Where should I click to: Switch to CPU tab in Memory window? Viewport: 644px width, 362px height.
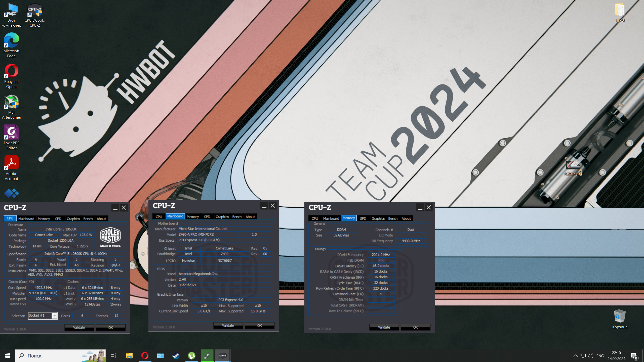(315, 218)
